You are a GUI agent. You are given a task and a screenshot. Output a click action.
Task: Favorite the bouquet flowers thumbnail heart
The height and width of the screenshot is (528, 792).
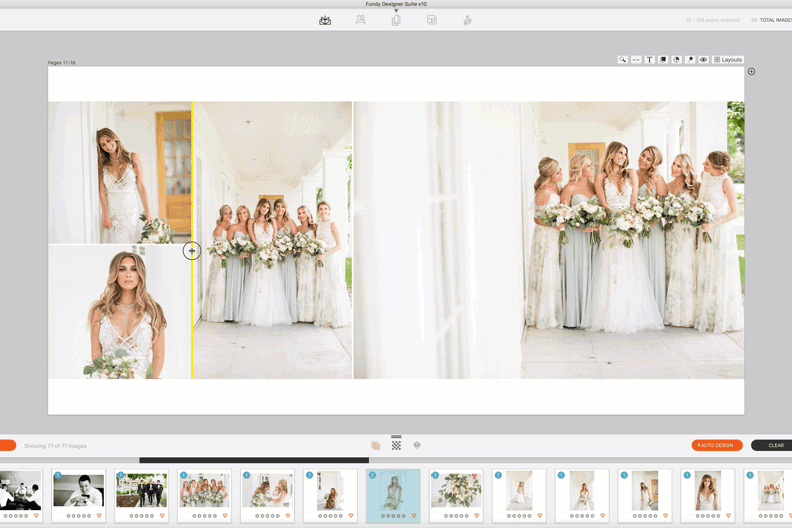click(476, 516)
